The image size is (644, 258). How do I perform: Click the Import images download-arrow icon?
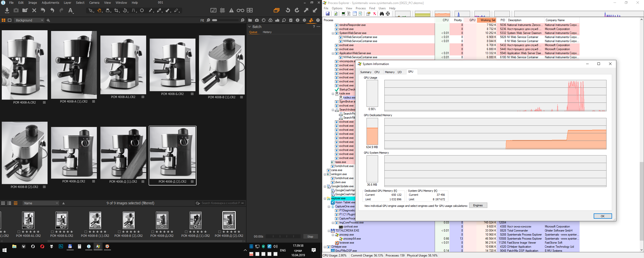[7, 10]
